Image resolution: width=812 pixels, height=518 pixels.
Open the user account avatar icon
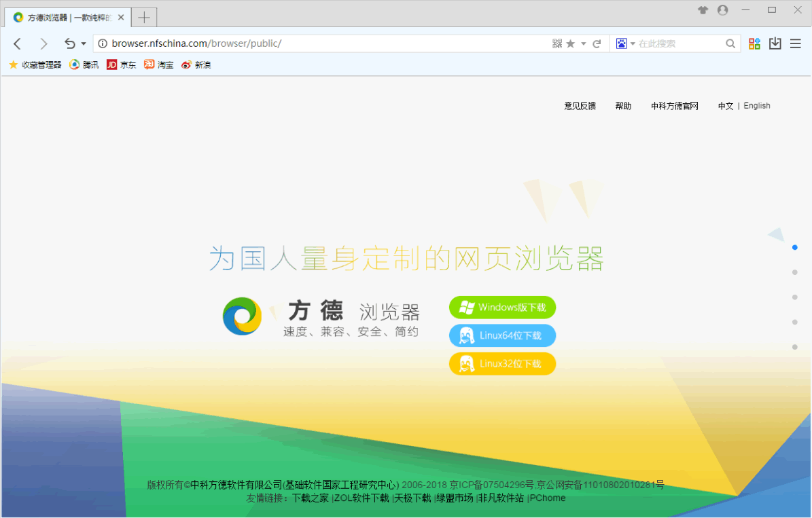click(722, 10)
